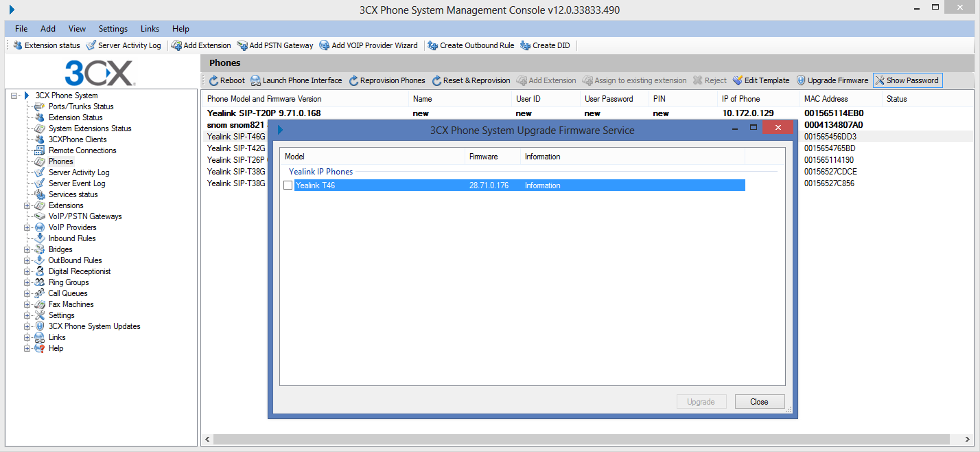Open the Add menu
The height and width of the screenshot is (452, 980).
tap(48, 29)
